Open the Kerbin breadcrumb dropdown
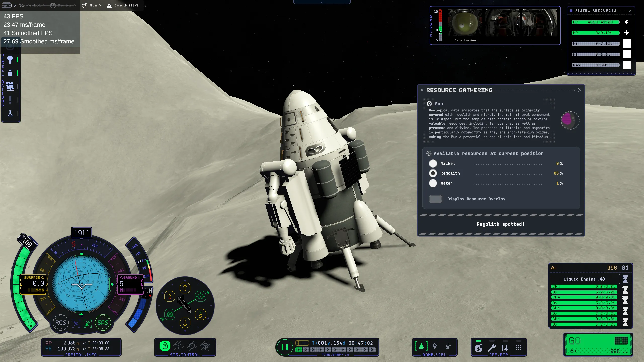The height and width of the screenshot is (362, 644). (63, 5)
